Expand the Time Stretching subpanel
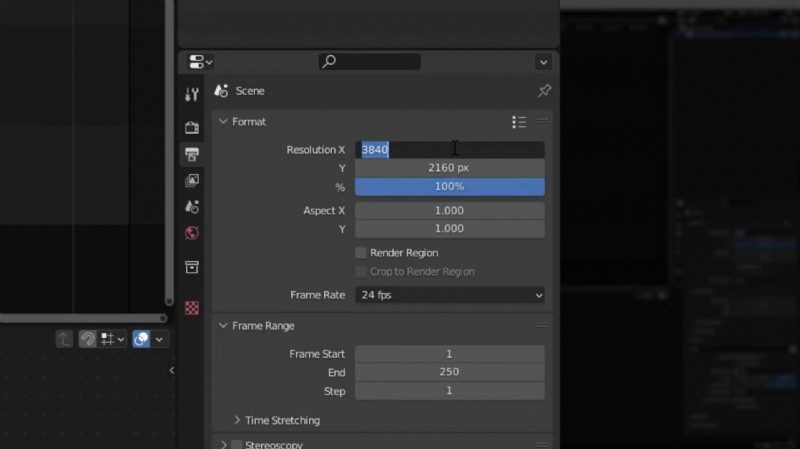The height and width of the screenshot is (449, 800). click(x=238, y=421)
